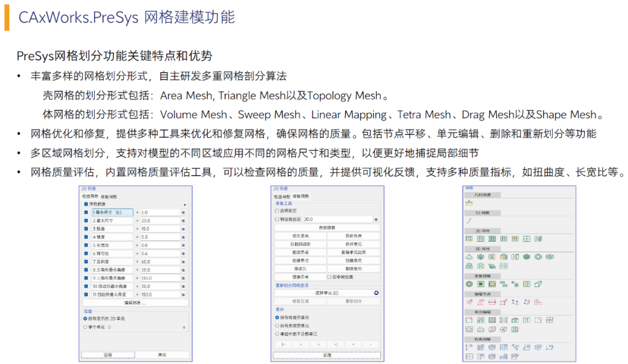Click the 四边形最大角度 value field 150.0

(160, 295)
